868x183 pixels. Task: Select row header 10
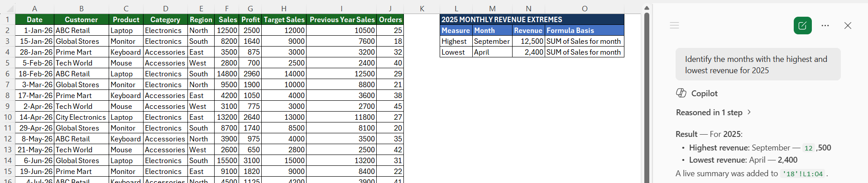[x=8, y=117]
